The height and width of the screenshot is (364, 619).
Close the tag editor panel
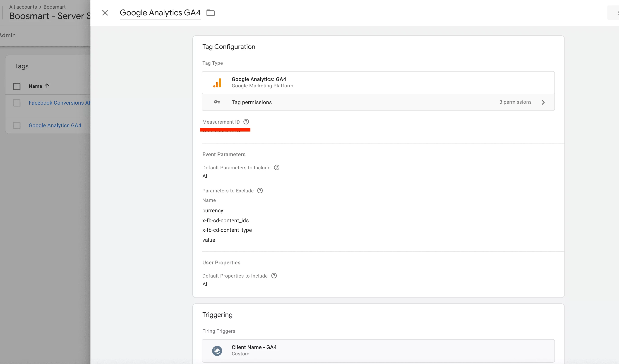click(105, 13)
